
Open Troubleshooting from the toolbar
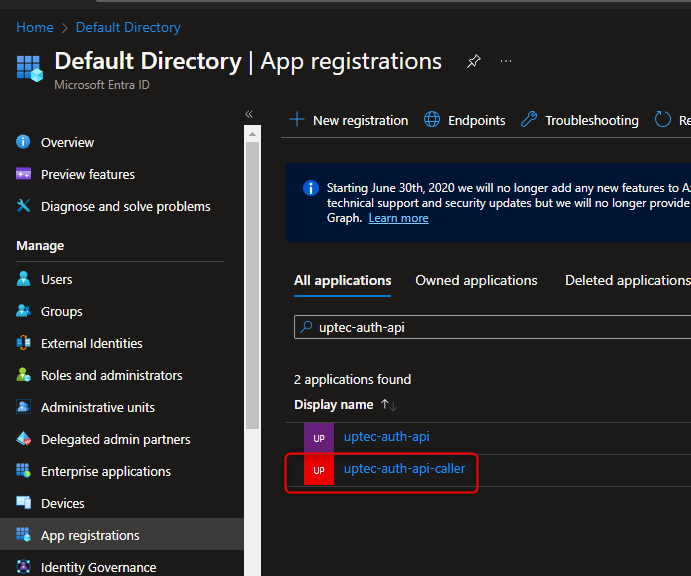click(x=580, y=120)
